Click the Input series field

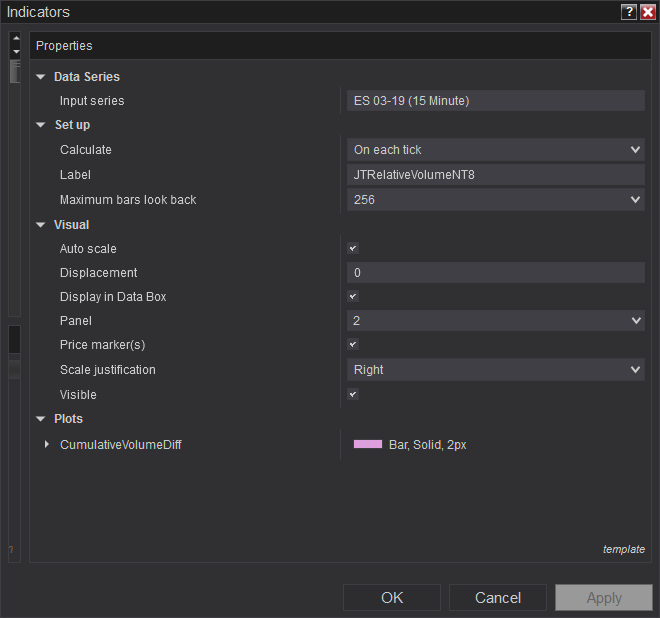[x=495, y=101]
